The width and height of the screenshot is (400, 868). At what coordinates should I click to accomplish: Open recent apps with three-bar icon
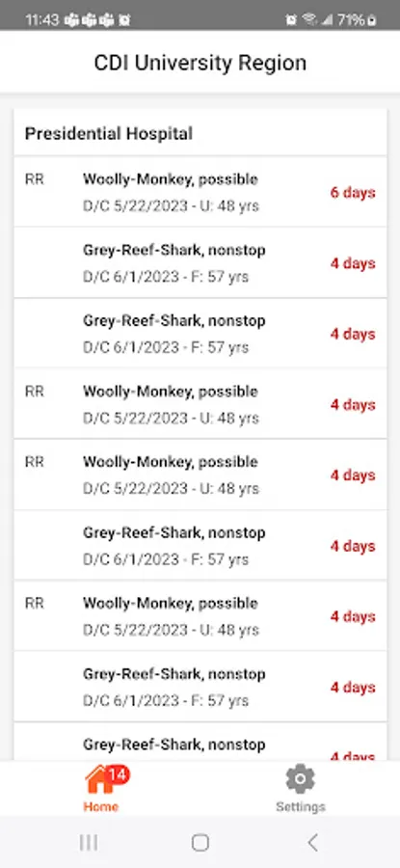point(89,843)
